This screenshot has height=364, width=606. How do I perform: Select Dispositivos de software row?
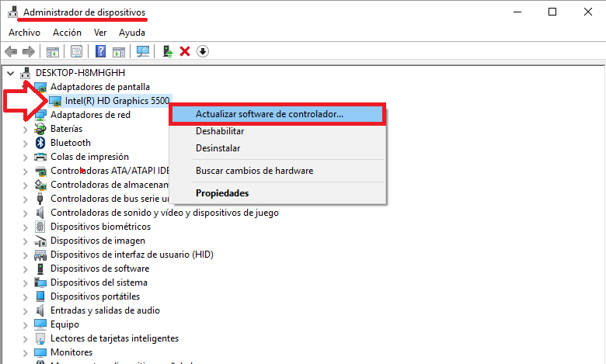point(99,269)
